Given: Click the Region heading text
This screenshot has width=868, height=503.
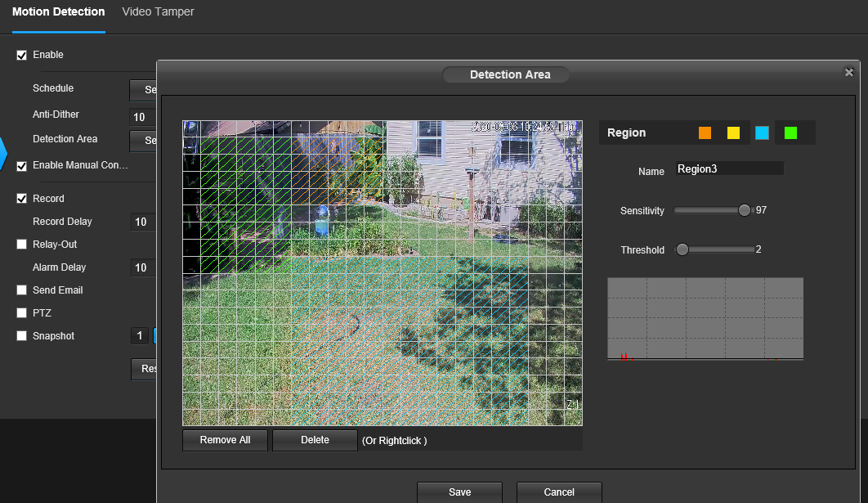Looking at the screenshot, I should point(627,133).
